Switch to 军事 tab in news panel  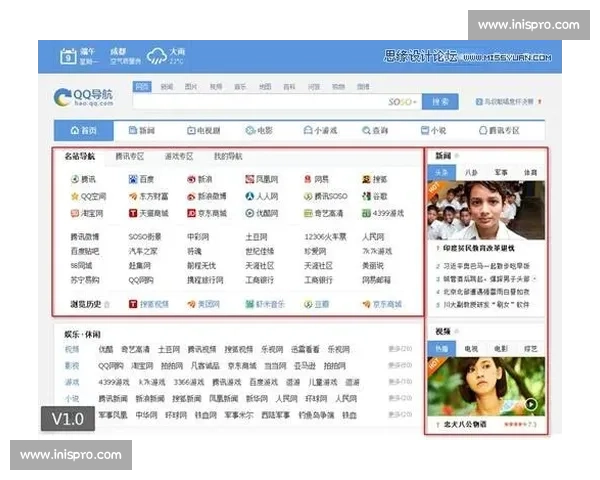[501, 173]
